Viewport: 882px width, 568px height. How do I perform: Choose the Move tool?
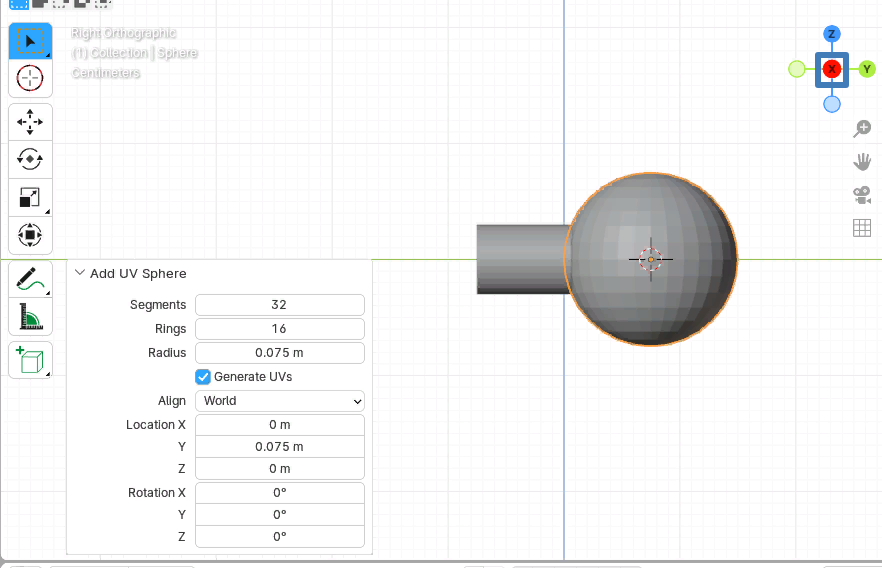[x=30, y=122]
